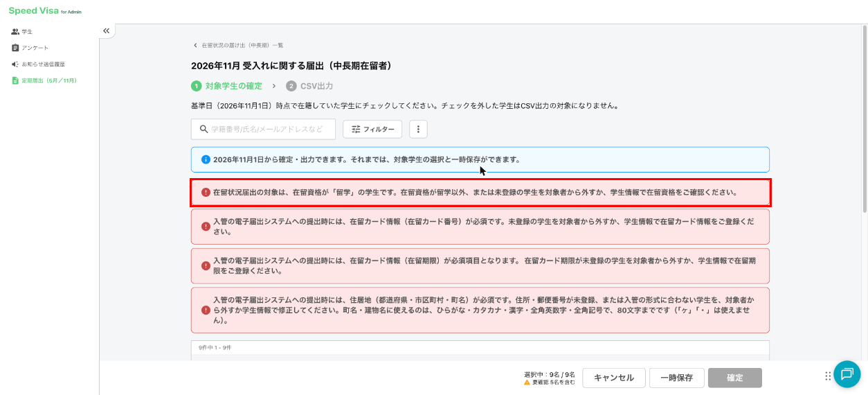Click the green document icon for 定期届出

[15, 80]
